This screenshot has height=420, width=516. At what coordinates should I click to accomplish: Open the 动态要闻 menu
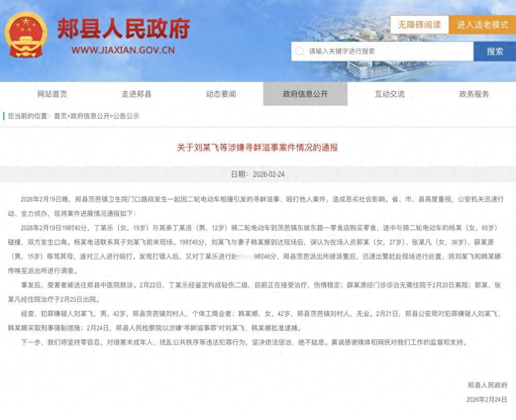coord(221,94)
